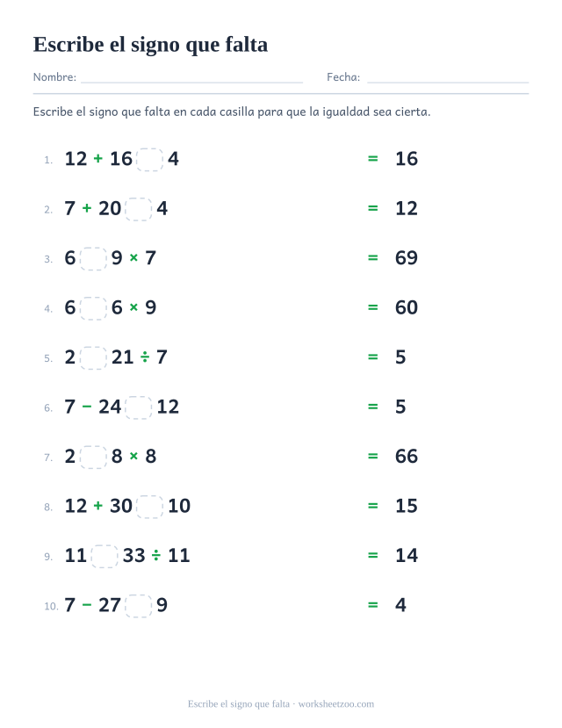The width and height of the screenshot is (562, 728).
Task: Click the green multiplication sign in problem 3
Action: [x=133, y=257]
